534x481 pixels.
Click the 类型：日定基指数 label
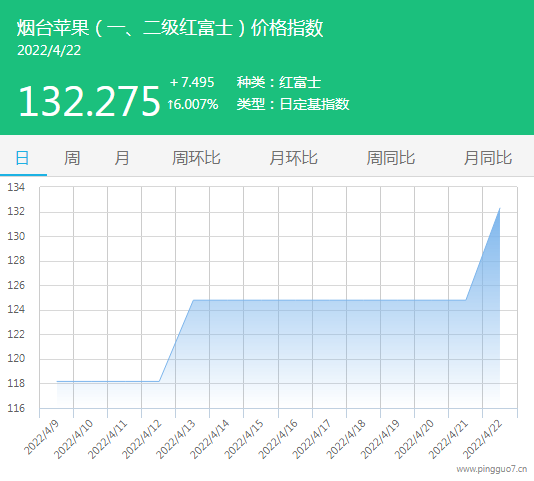pyautogui.click(x=293, y=104)
